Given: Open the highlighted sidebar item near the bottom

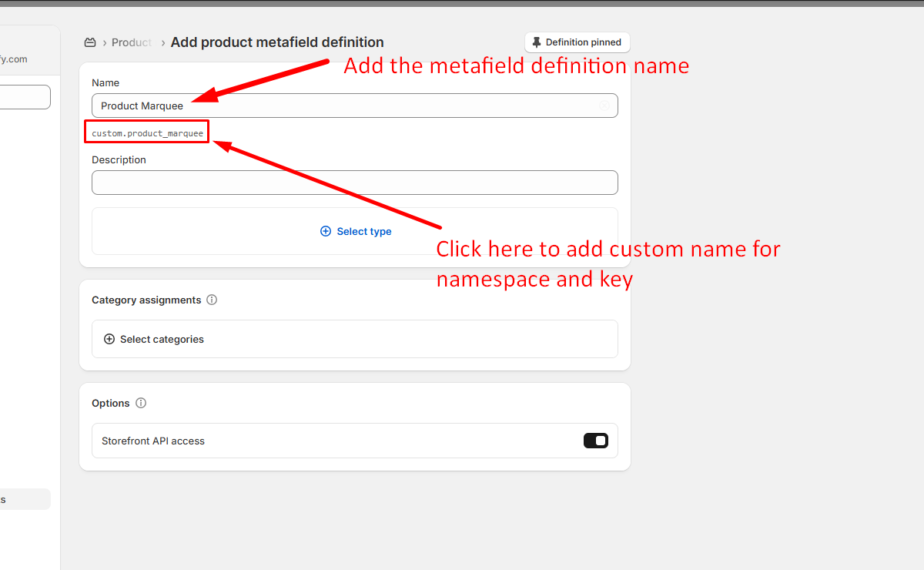Looking at the screenshot, I should 23,499.
